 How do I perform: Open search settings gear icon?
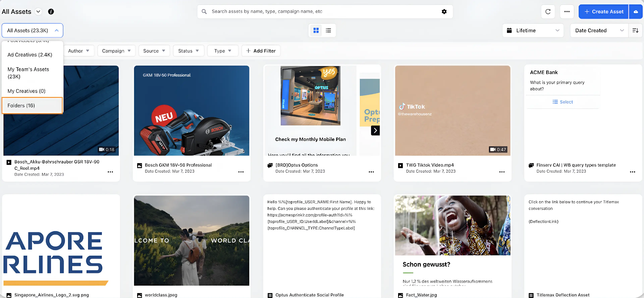(444, 12)
